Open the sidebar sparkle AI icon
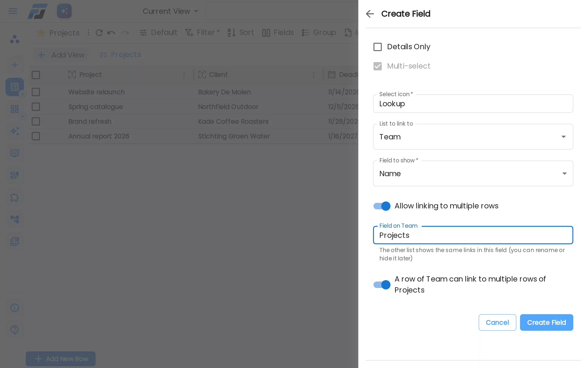Screen dimensions: 588x368 click(x=14, y=131)
